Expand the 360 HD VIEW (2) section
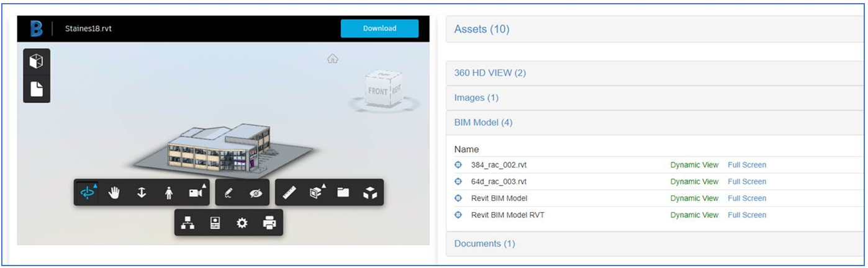 tap(654, 73)
